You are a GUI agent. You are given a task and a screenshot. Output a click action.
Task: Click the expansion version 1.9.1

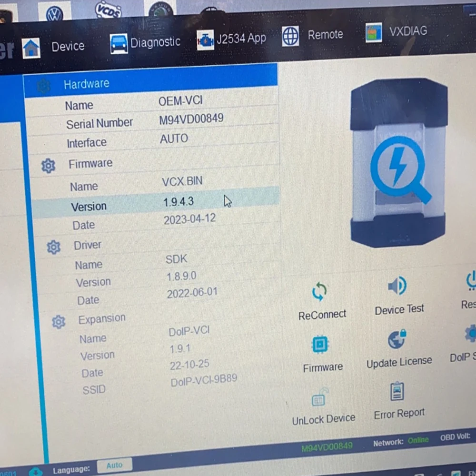click(x=180, y=348)
